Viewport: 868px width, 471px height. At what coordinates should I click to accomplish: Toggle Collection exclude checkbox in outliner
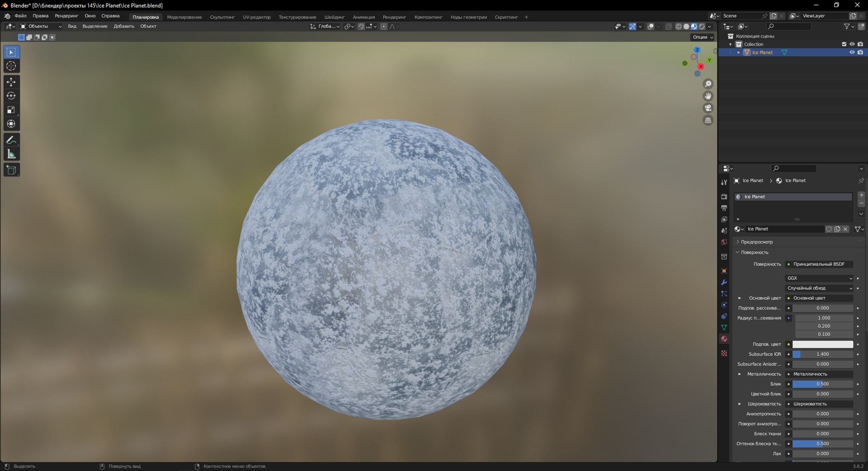tap(844, 44)
